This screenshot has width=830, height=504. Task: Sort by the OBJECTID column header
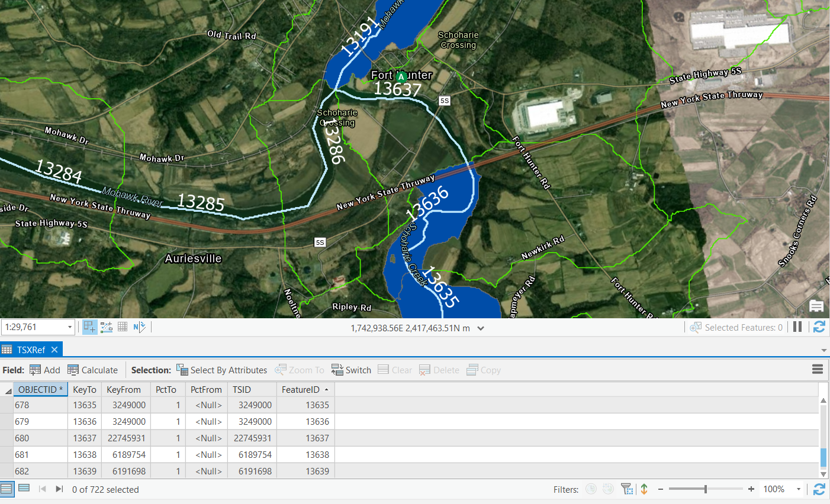pyautogui.click(x=40, y=389)
